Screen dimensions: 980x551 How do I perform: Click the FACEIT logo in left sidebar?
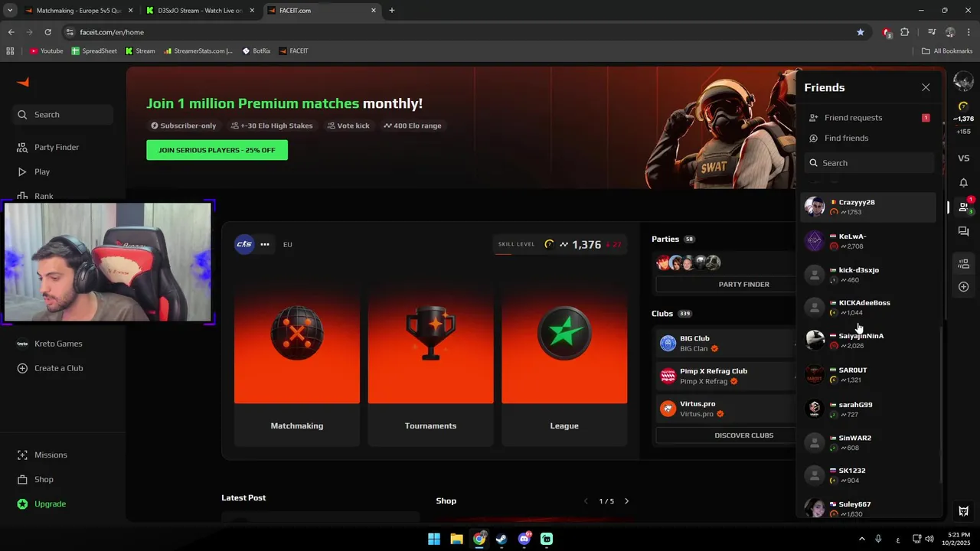pos(23,82)
